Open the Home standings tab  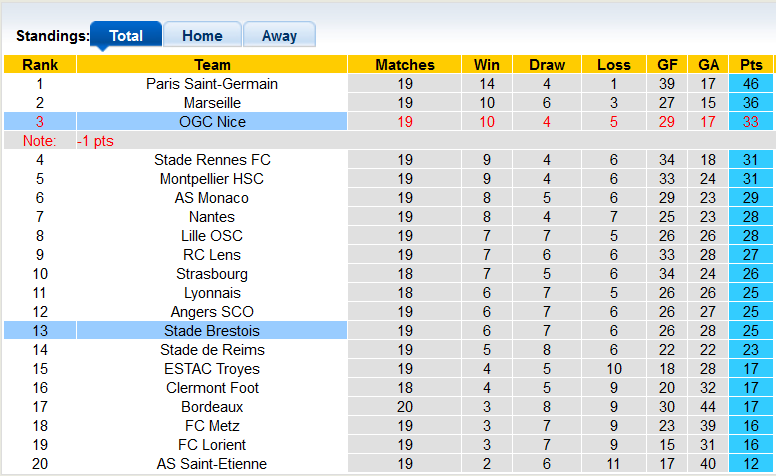click(202, 36)
